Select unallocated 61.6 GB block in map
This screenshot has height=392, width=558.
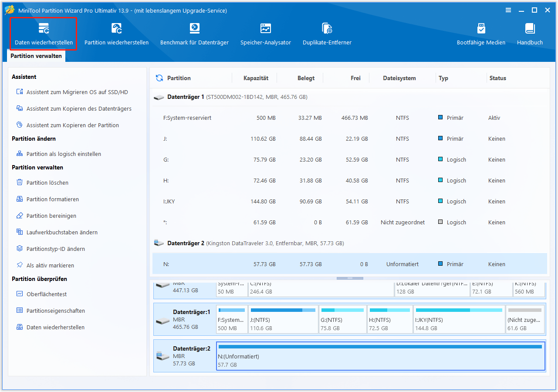(x=525, y=319)
